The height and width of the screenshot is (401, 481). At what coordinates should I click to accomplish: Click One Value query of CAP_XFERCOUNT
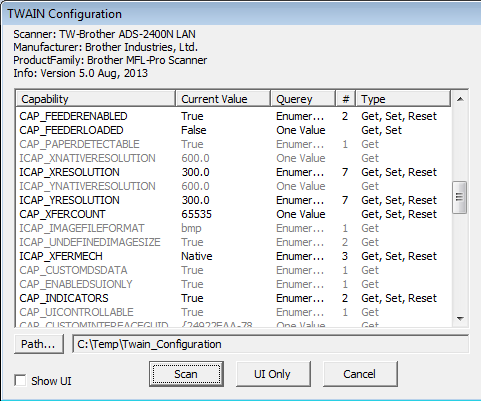tap(301, 214)
